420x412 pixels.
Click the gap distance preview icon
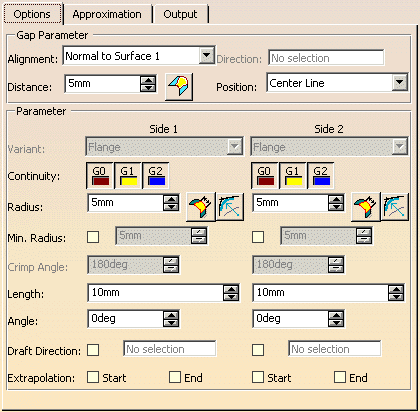(179, 86)
